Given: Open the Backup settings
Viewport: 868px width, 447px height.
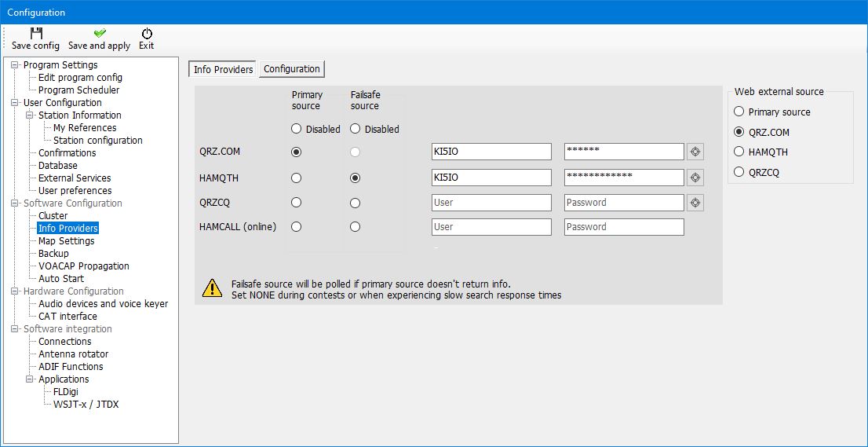Looking at the screenshot, I should coord(53,254).
